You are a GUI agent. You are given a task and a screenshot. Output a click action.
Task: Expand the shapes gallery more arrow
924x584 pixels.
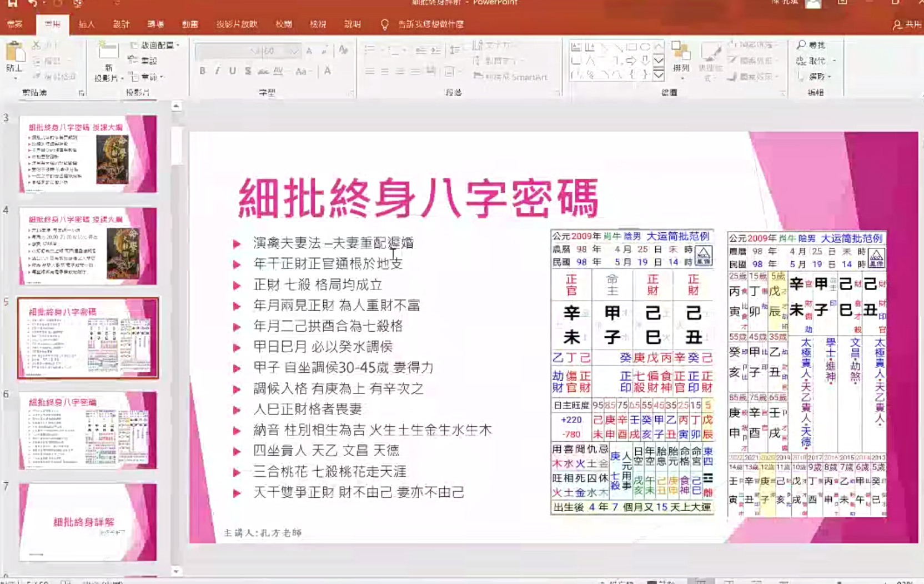pyautogui.click(x=659, y=74)
